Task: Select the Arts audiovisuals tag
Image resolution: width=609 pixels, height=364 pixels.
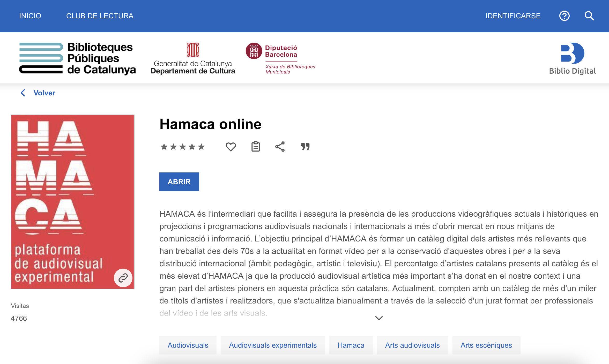Action: pyautogui.click(x=412, y=345)
